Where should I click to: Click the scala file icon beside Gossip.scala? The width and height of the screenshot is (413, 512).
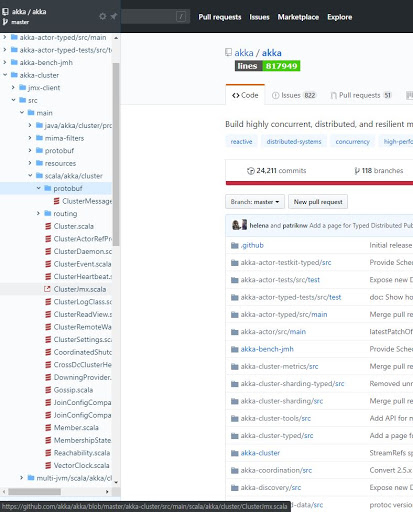[48, 390]
